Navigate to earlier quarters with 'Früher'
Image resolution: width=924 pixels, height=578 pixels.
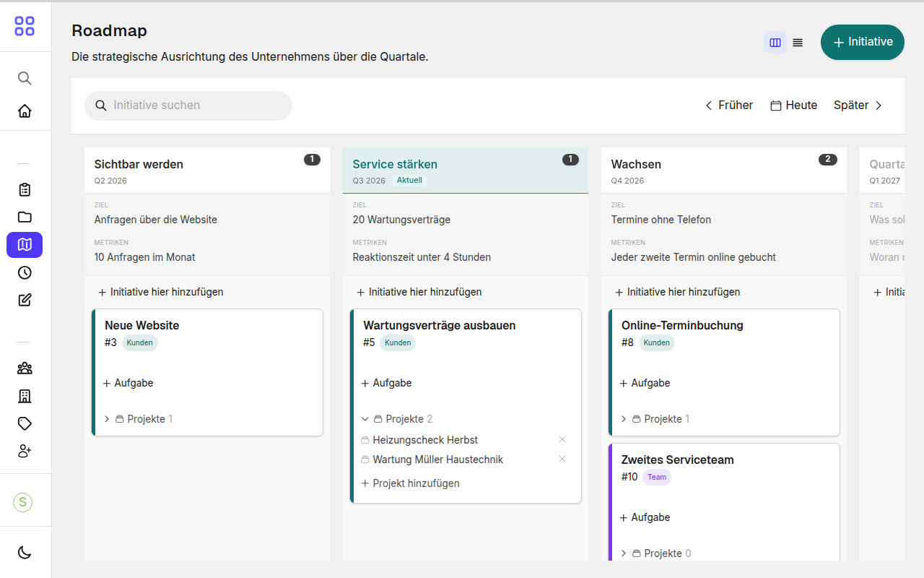click(729, 105)
